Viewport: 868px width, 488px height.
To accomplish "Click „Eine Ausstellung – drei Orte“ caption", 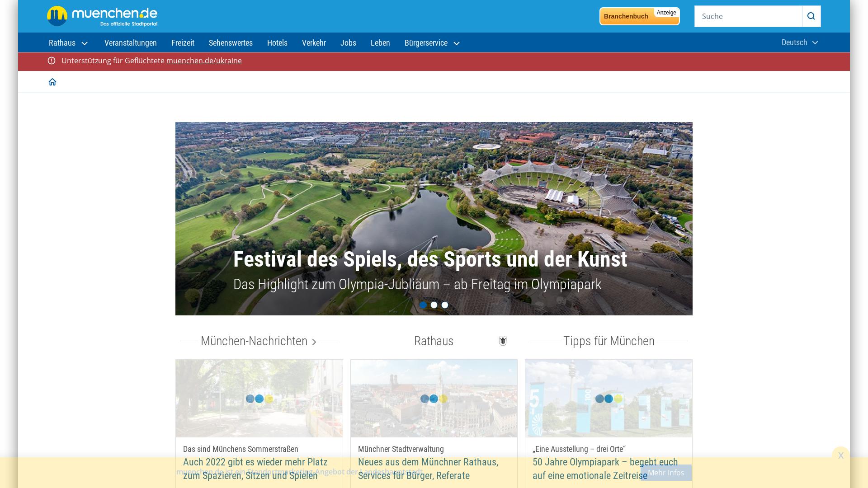I will pos(579,449).
